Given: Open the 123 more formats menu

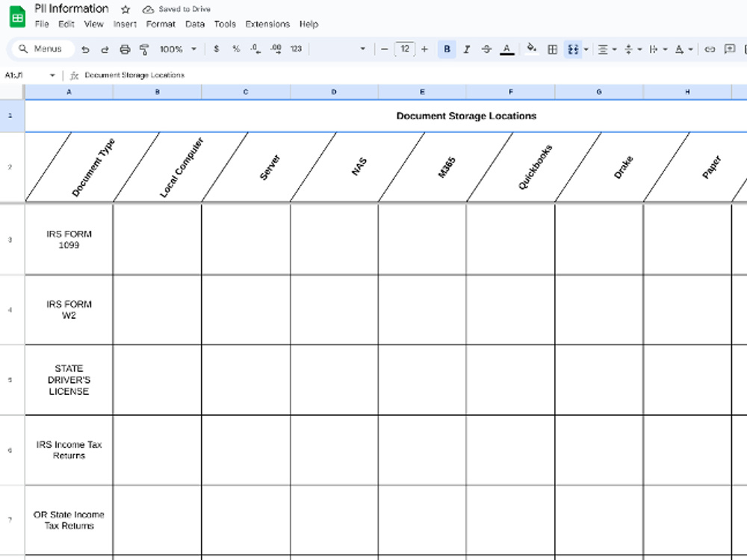Looking at the screenshot, I should tap(296, 49).
